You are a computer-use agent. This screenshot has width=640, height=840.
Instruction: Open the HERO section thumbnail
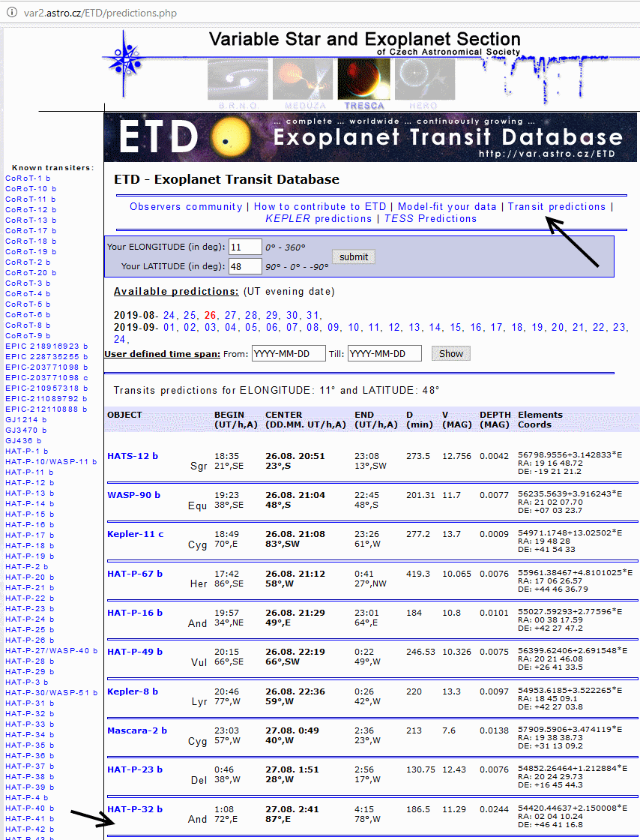click(x=425, y=80)
